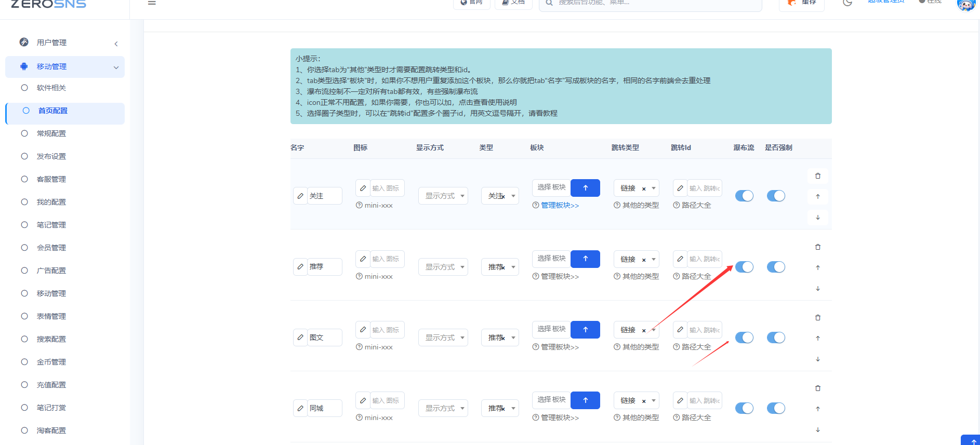This screenshot has height=445, width=980.
Task: Click 路径大全 link in 推荐 row
Action: coord(696,276)
